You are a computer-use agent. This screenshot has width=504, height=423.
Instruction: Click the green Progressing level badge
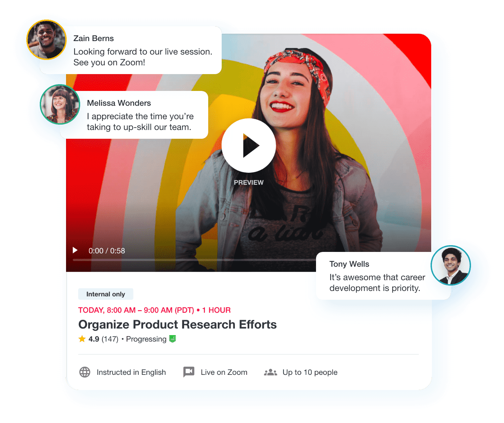[172, 339]
